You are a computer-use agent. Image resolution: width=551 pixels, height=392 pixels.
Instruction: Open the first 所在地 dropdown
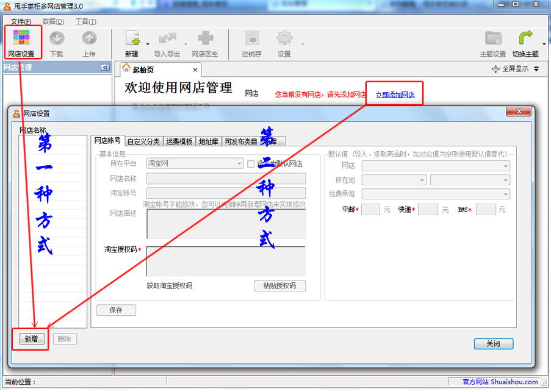click(x=394, y=180)
